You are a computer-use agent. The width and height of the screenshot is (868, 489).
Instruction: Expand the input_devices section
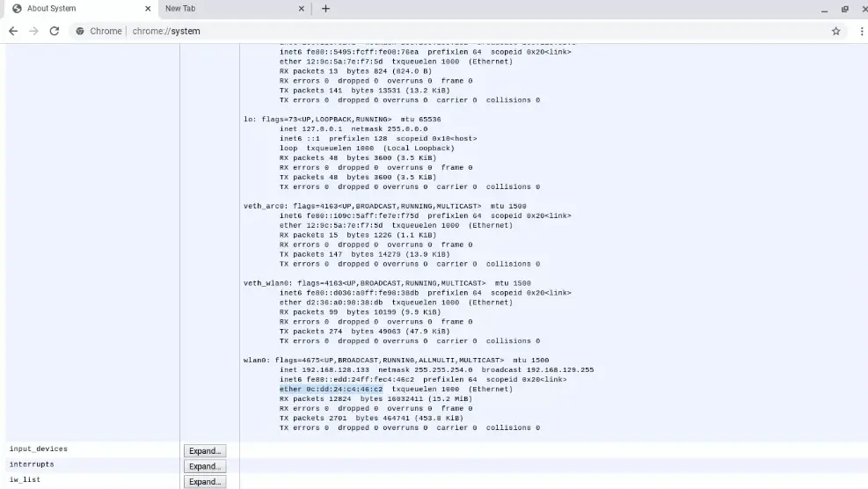205,451
